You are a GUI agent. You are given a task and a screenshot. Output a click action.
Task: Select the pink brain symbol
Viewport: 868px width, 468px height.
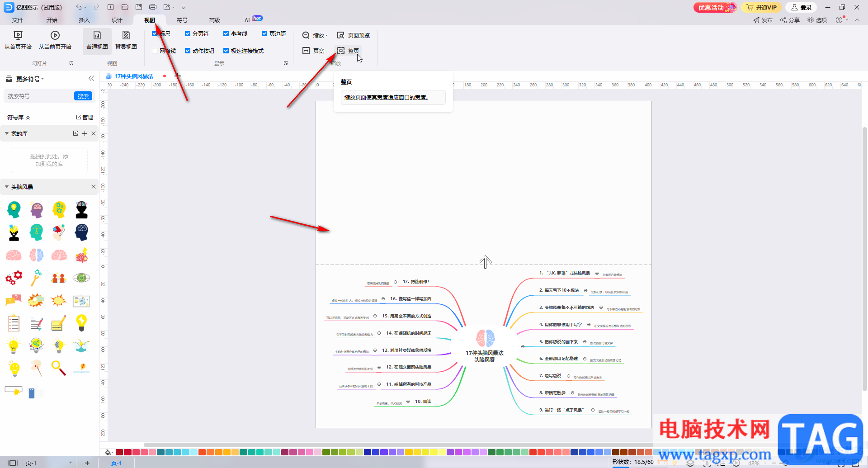click(x=14, y=255)
